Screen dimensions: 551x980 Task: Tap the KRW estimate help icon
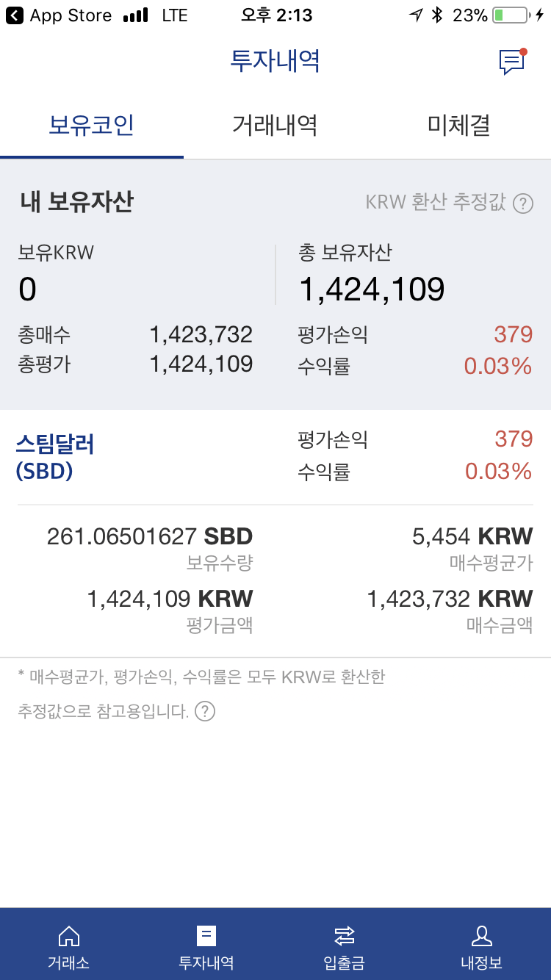coord(522,203)
